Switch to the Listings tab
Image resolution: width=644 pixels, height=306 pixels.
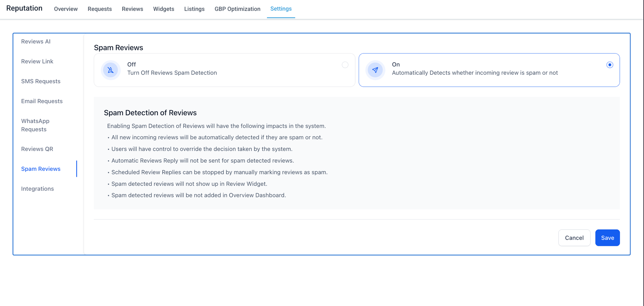pos(194,9)
